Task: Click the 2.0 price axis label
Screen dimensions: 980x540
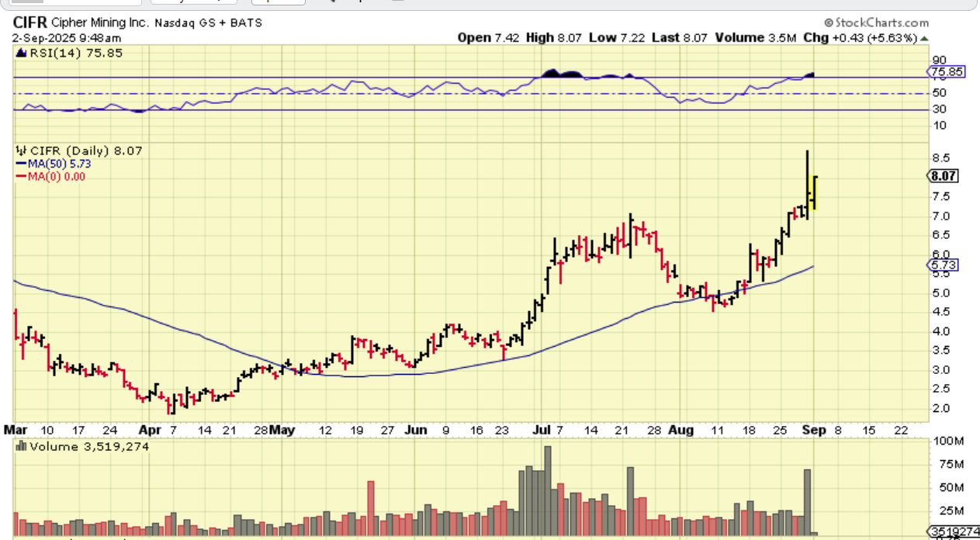Action: pyautogui.click(x=943, y=408)
